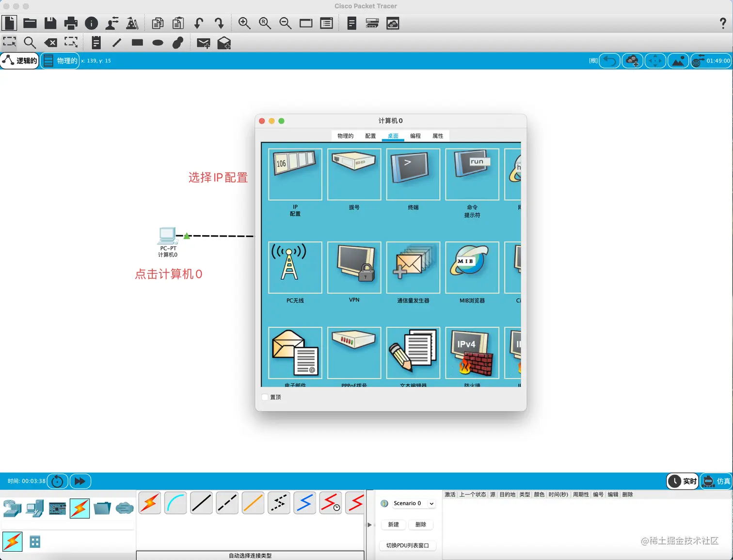Fast forward time button
The height and width of the screenshot is (560, 733).
(80, 481)
